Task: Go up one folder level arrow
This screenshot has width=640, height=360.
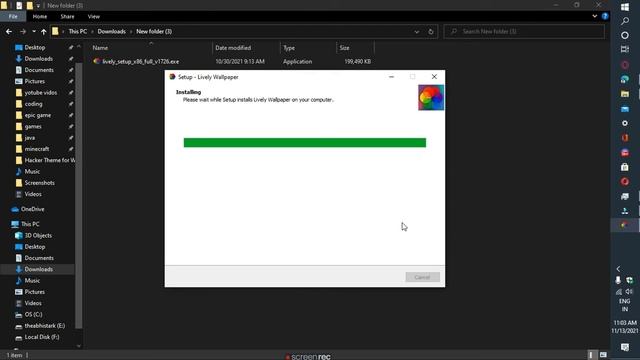Action: pos(44,31)
